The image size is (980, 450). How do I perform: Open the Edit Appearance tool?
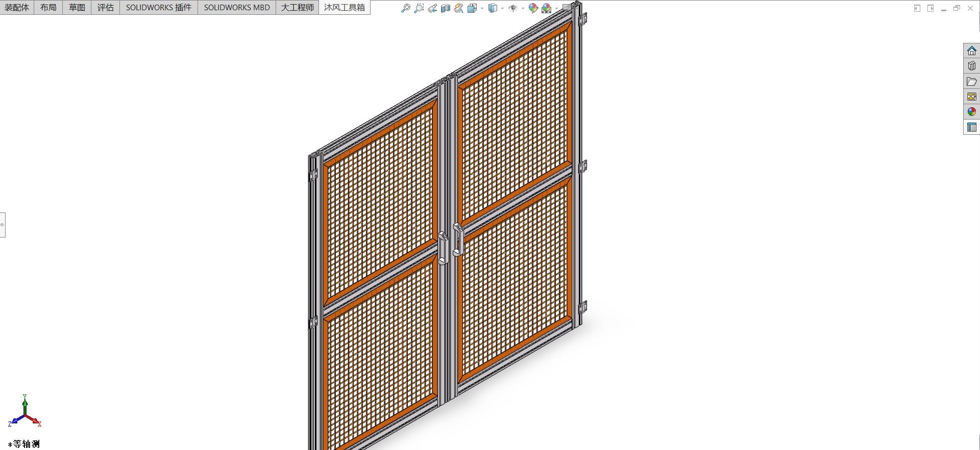pos(533,8)
